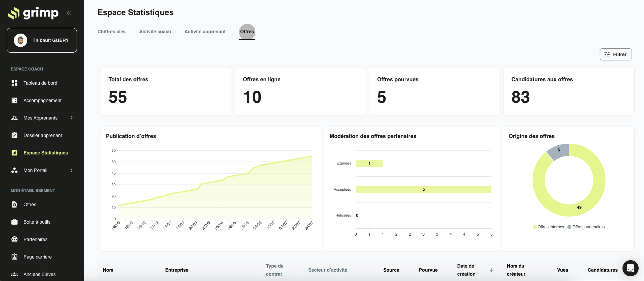Click the Mes Apprenants people icon
The image size is (644, 281).
pos(14,118)
